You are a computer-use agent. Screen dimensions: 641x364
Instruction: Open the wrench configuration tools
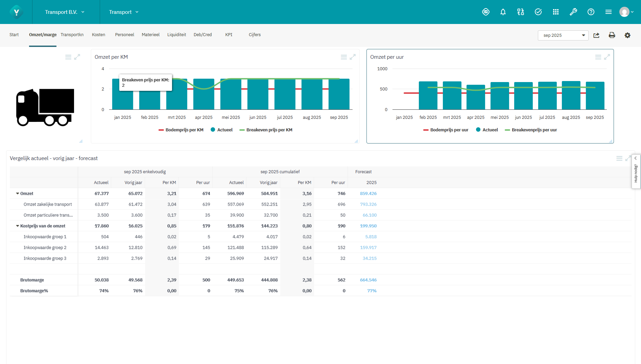(573, 12)
